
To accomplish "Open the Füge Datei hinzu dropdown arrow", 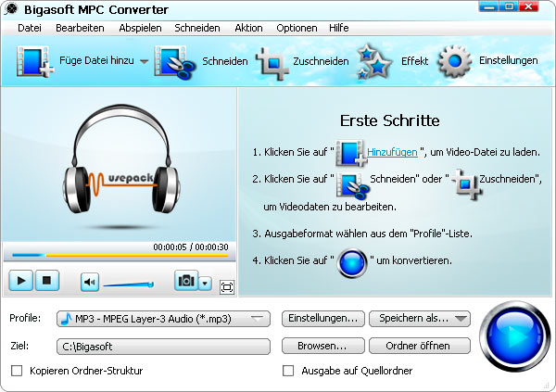I will [x=144, y=61].
